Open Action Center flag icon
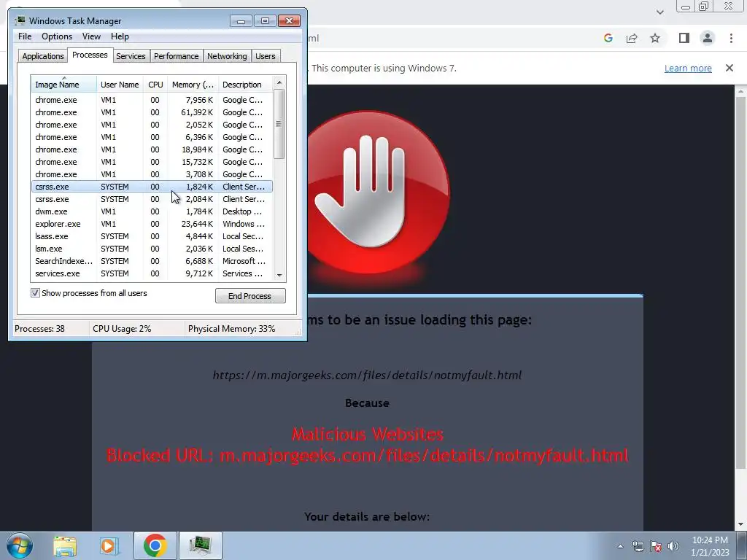Screen dimensions: 747x560 (656, 546)
